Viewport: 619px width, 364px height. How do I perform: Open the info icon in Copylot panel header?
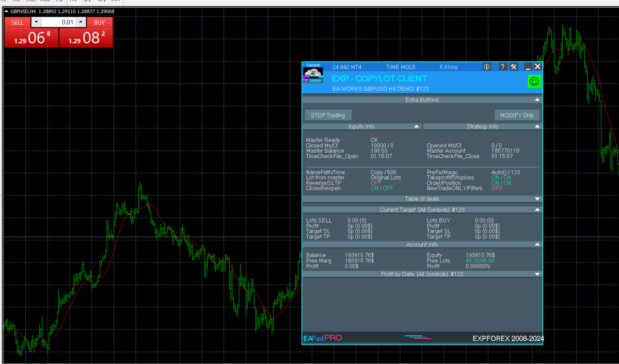tap(486, 67)
